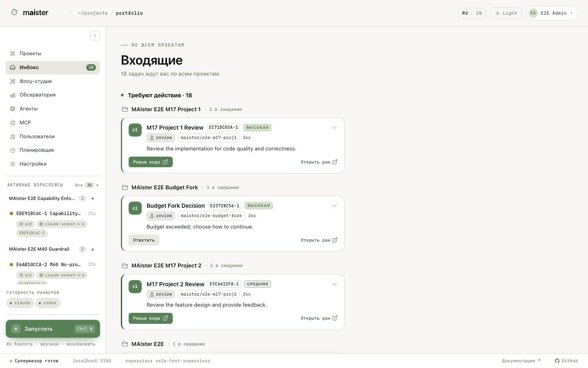Collapse the sidebar with the chevron button
This screenshot has height=368, width=588.
(x=95, y=36)
